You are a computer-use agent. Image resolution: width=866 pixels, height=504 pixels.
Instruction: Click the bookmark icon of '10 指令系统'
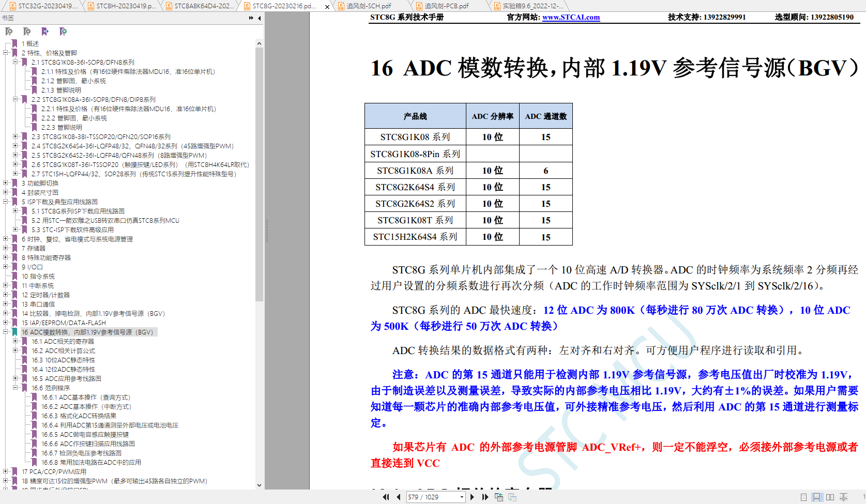(14, 276)
